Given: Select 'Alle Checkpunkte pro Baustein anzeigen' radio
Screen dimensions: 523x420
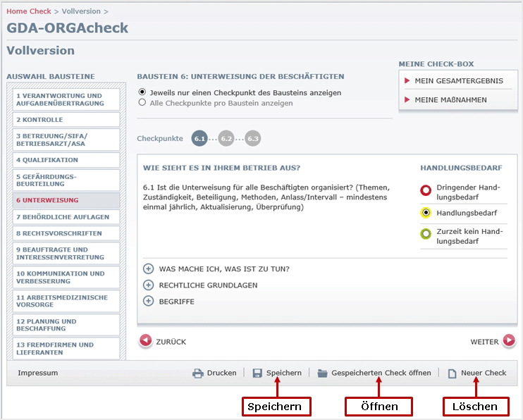Looking at the screenshot, I should click(x=142, y=102).
